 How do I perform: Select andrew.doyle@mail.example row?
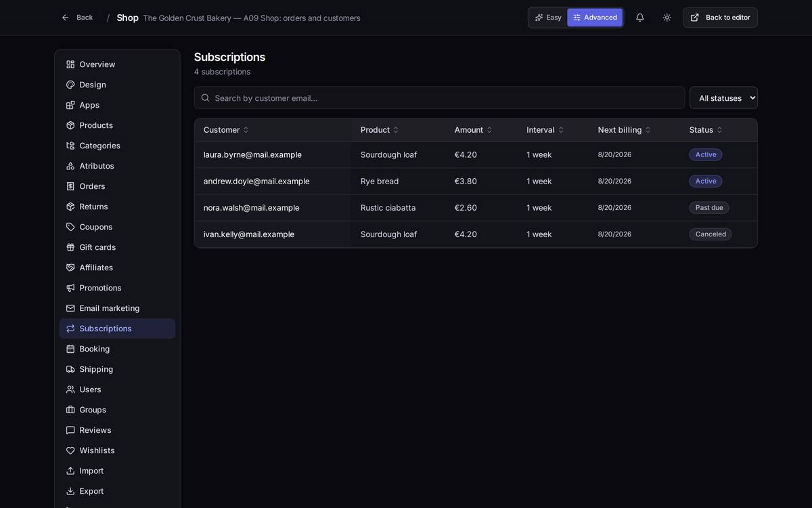coord(476,182)
